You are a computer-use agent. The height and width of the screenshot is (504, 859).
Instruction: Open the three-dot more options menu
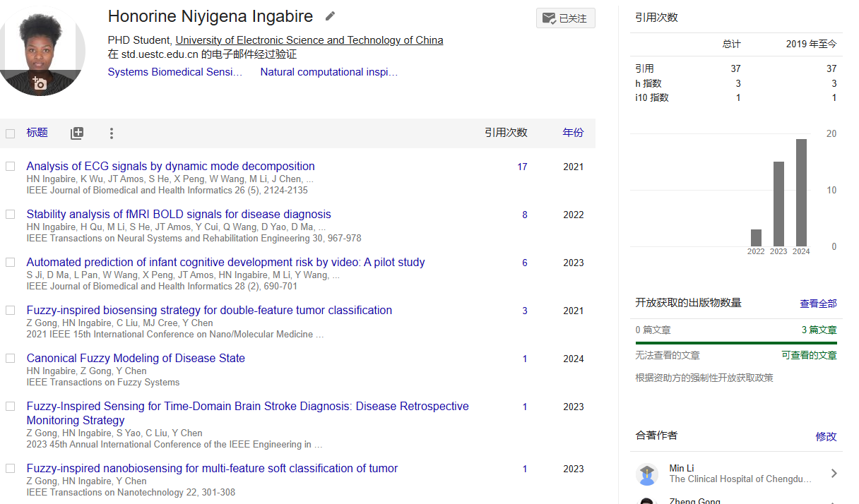(111, 133)
